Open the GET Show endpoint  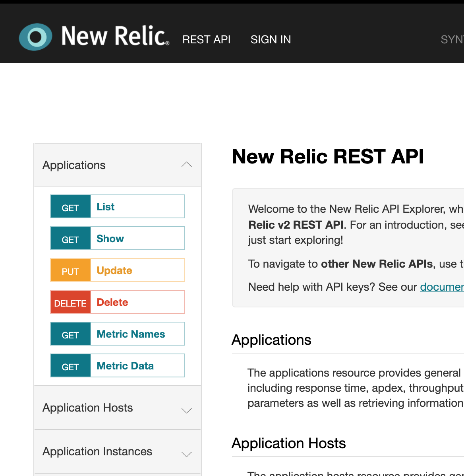click(x=117, y=238)
